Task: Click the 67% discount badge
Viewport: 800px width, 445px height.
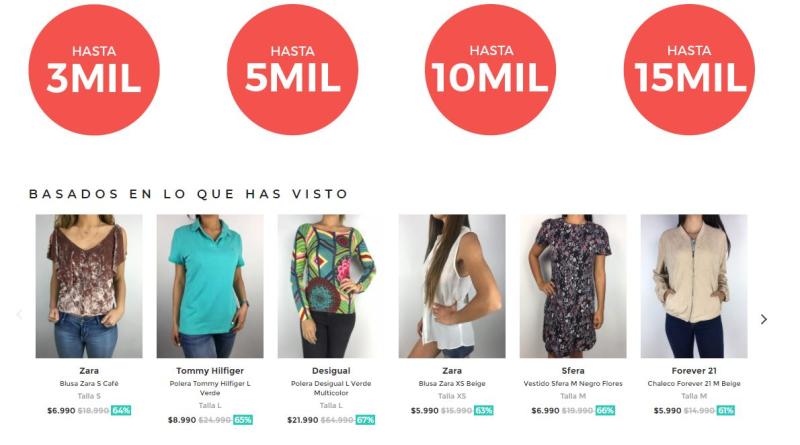Action: coord(365,420)
